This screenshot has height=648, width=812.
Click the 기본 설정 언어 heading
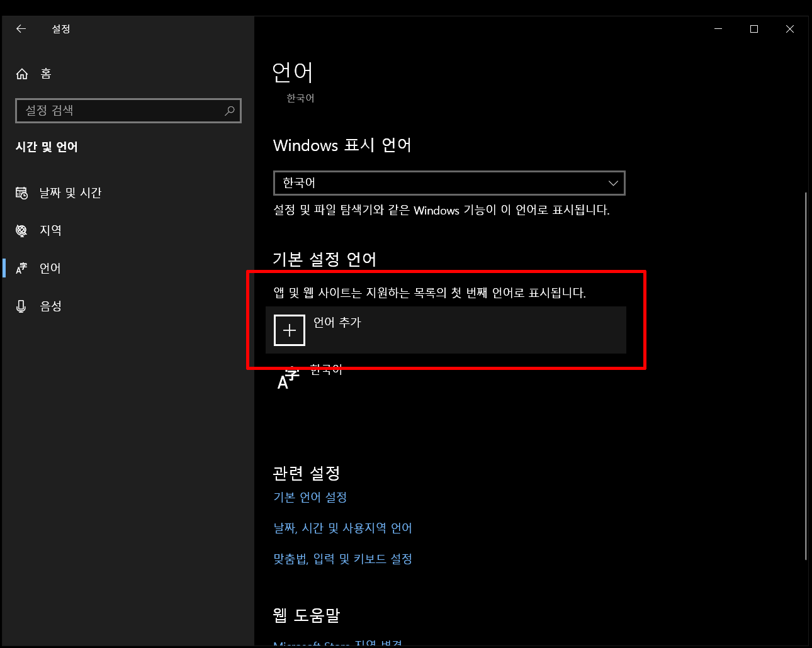(x=325, y=259)
